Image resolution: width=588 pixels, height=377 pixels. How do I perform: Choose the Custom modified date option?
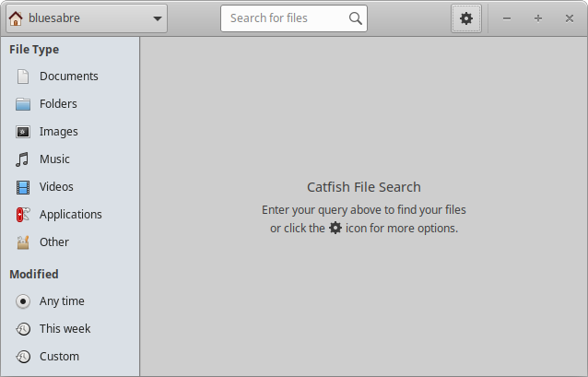click(x=23, y=357)
